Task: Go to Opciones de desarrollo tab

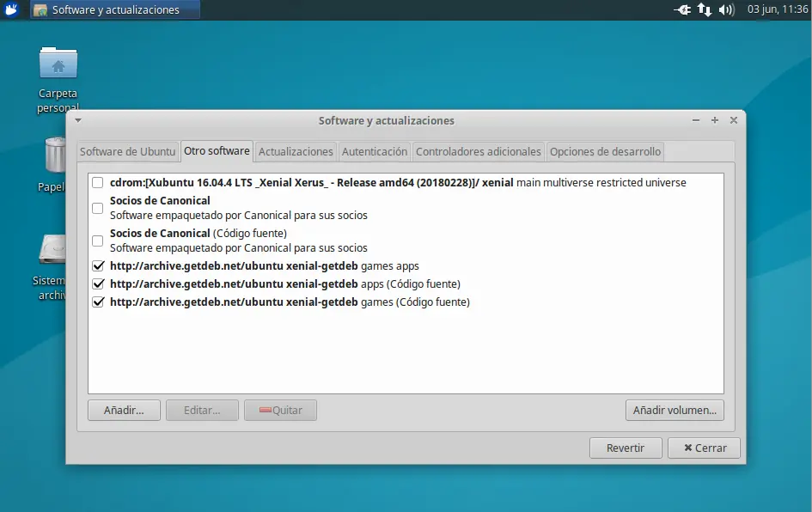Action: click(x=605, y=152)
